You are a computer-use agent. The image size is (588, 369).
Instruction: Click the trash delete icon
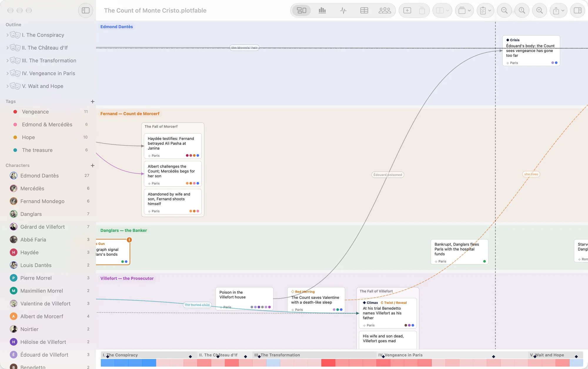[422, 11]
